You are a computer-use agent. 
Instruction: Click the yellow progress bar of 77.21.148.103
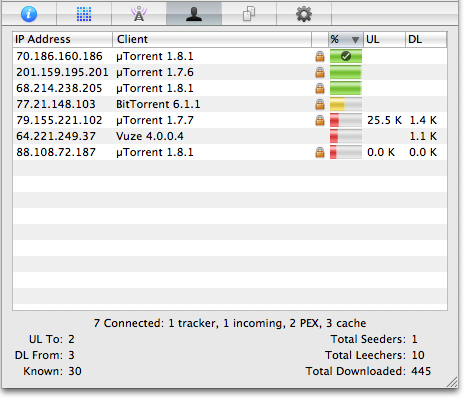click(x=346, y=104)
